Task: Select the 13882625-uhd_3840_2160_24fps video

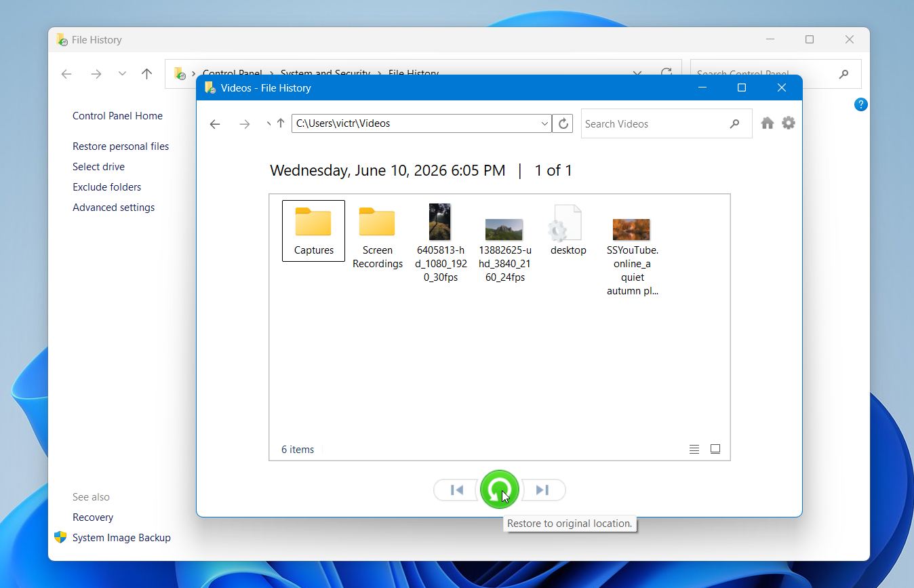Action: tap(504, 250)
